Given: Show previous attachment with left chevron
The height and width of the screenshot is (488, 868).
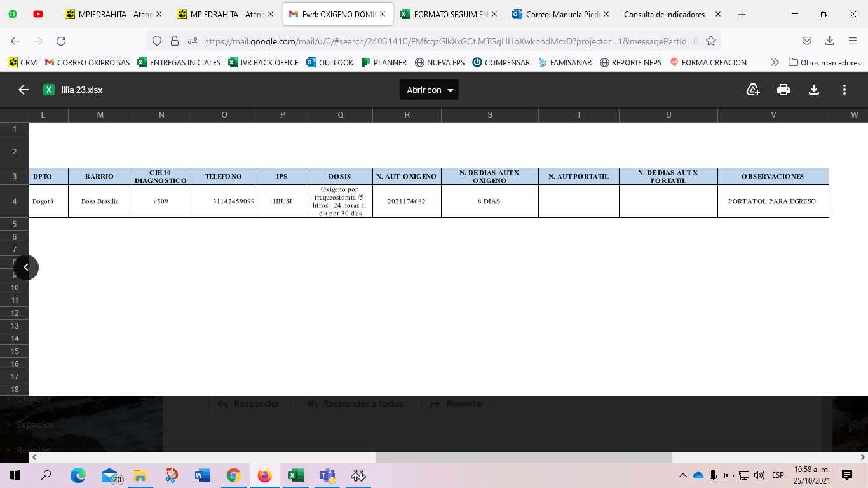Looking at the screenshot, I should coord(26,268).
